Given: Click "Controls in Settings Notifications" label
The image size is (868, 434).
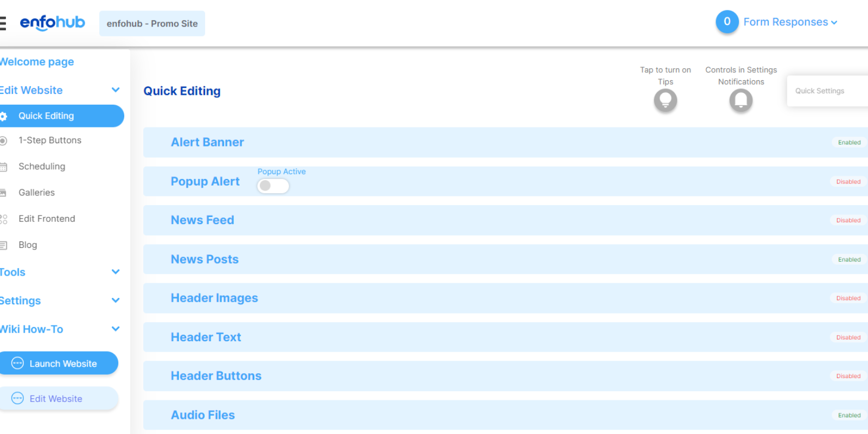Looking at the screenshot, I should [x=741, y=76].
